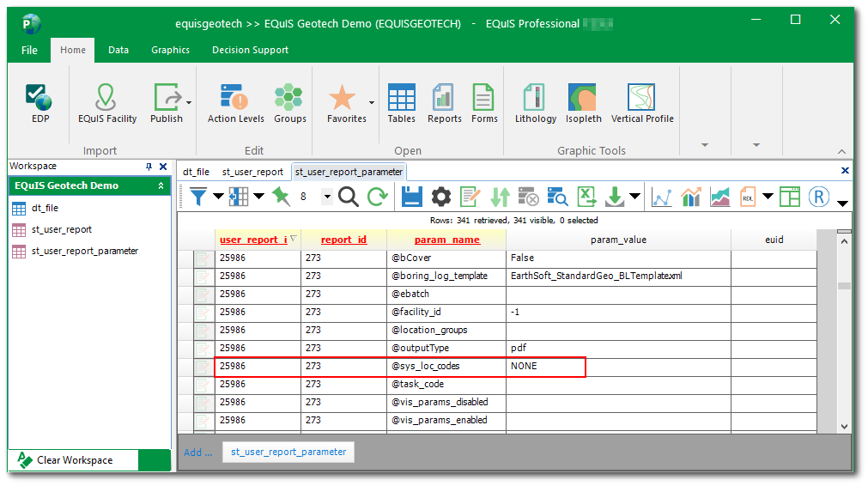868x486 pixels.
Task: Open the Tables browser
Action: 401,103
